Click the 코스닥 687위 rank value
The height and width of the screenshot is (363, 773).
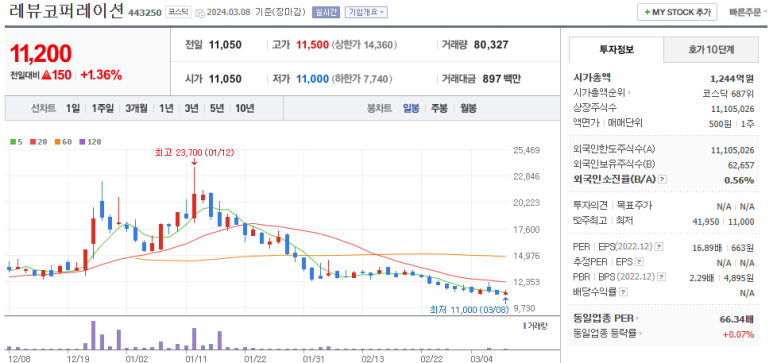coord(728,93)
